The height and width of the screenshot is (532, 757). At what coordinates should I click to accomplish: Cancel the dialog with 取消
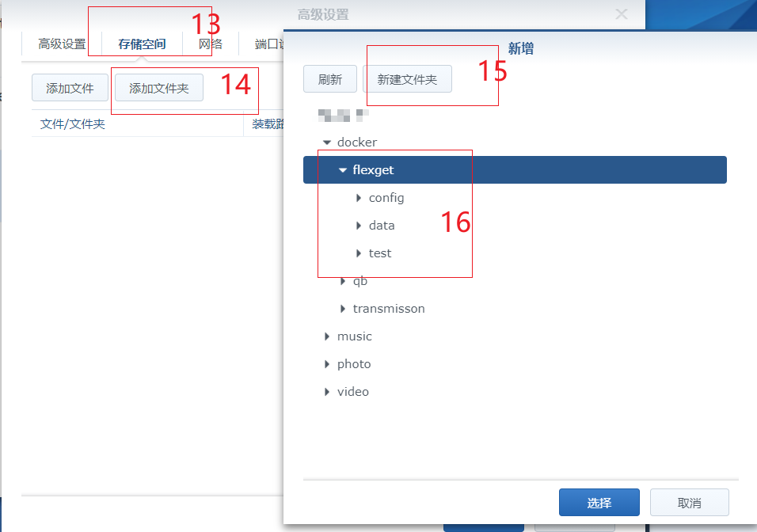[689, 502]
